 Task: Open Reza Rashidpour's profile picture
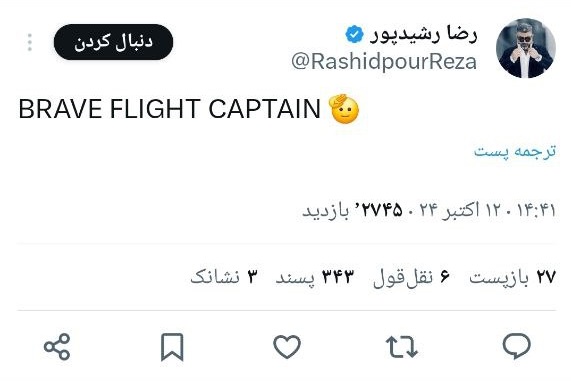525,48
